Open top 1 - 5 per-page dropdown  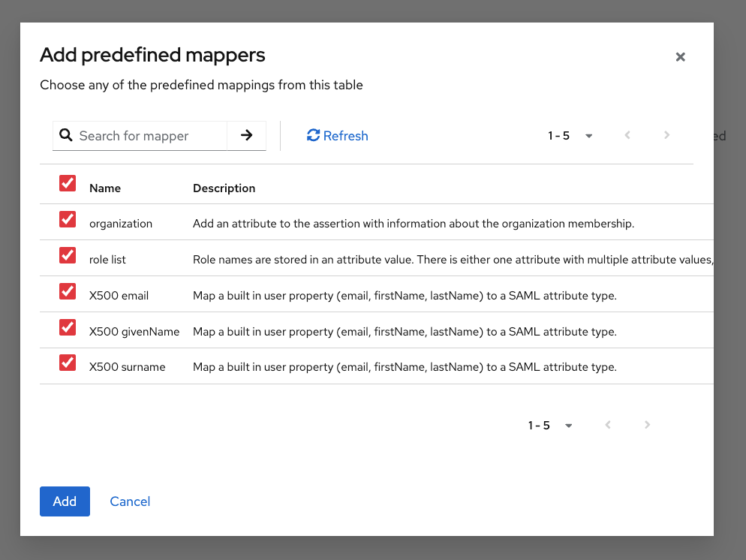pyautogui.click(x=571, y=136)
